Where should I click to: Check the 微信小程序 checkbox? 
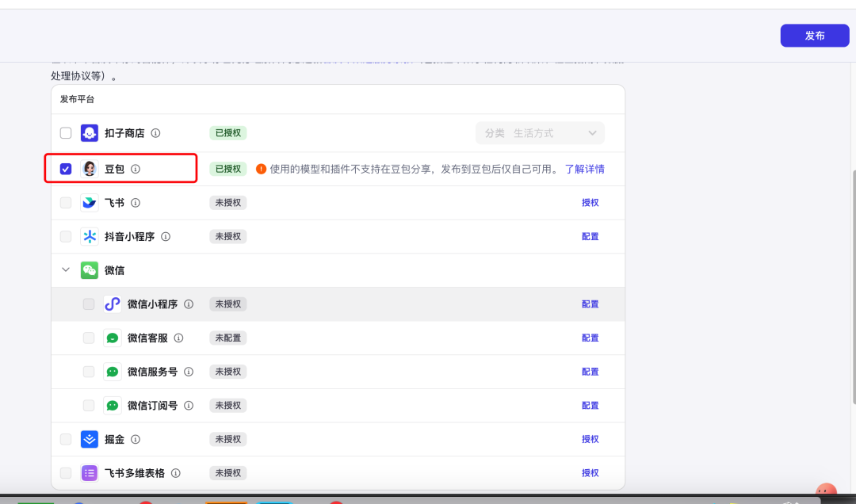click(x=89, y=304)
